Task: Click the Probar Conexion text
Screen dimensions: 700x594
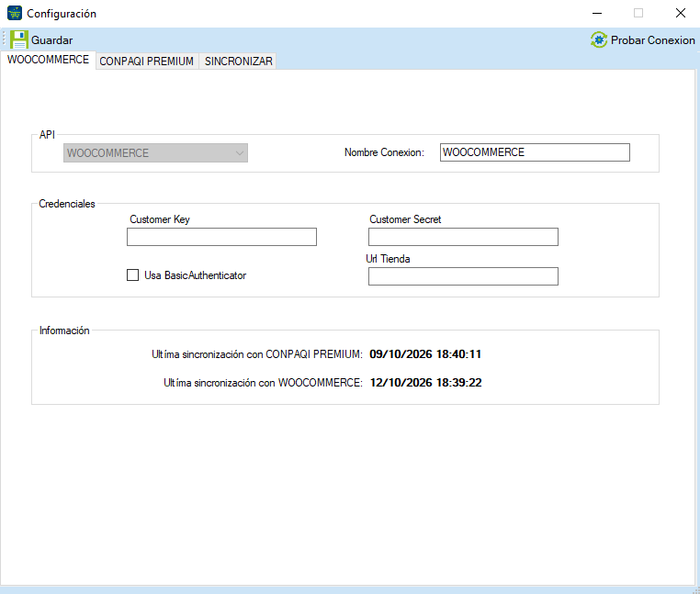Action: tap(652, 40)
